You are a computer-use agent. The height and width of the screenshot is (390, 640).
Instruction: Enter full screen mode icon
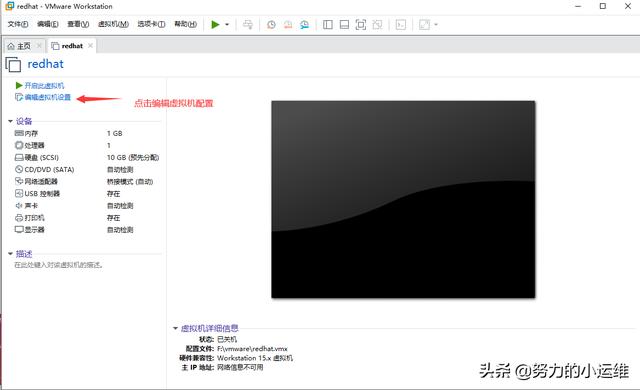[361, 24]
